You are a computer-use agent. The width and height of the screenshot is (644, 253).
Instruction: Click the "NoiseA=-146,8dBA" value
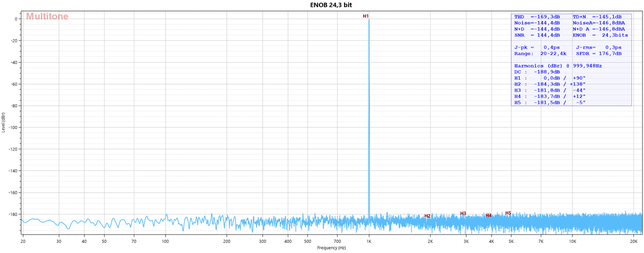[x=599, y=23]
